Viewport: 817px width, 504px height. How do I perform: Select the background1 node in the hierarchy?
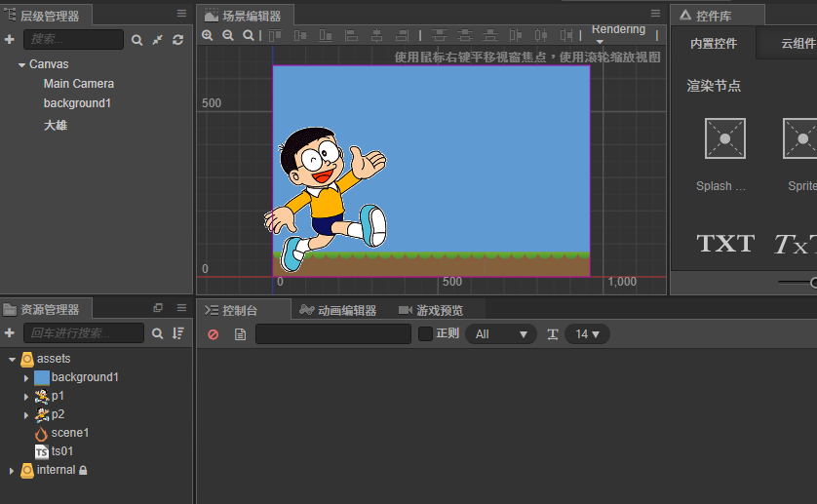[x=77, y=103]
